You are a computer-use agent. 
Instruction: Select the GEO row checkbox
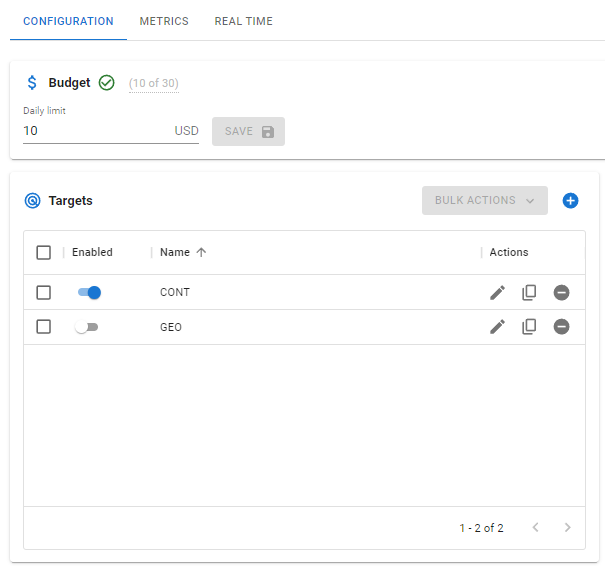(43, 327)
